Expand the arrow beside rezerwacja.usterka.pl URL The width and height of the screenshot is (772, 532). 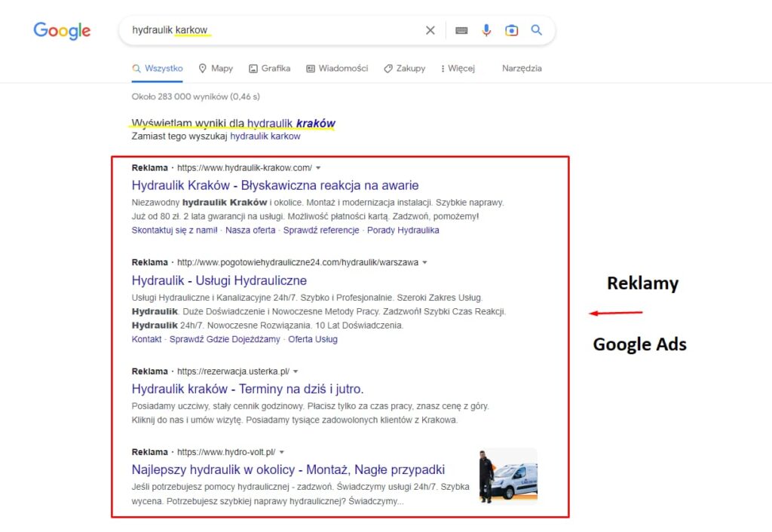[x=296, y=371]
